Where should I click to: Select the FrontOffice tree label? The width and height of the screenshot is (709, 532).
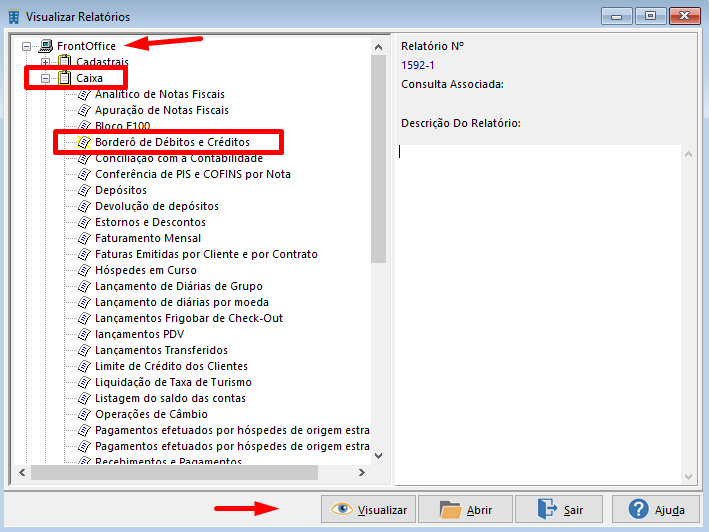(x=86, y=46)
